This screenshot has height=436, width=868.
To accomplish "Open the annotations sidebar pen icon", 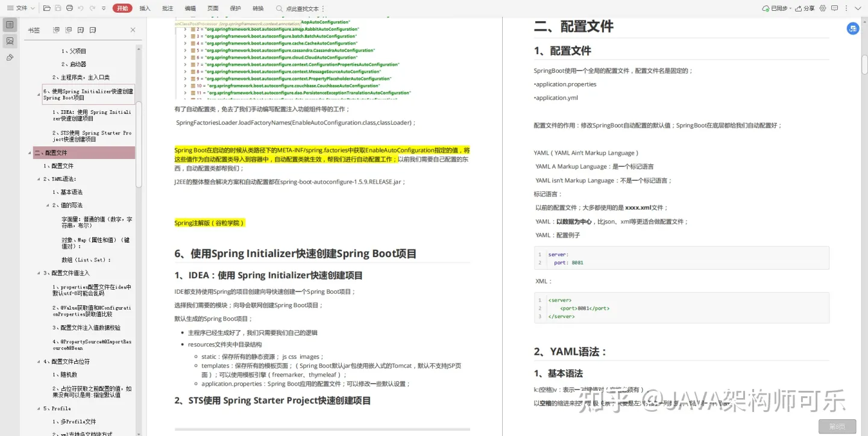I will [10, 57].
